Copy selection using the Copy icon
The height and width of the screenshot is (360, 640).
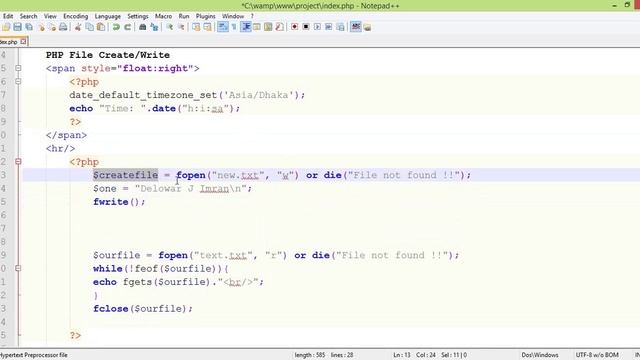point(89,27)
